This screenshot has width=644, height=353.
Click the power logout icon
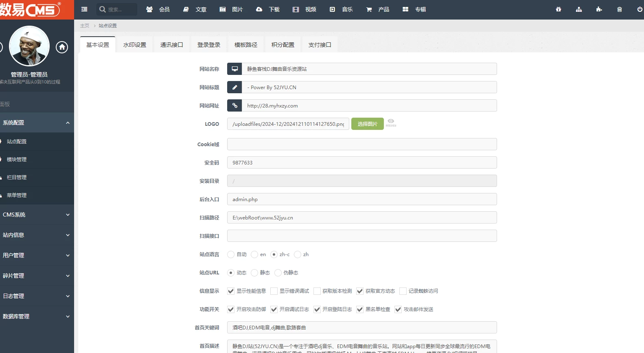(640, 9)
